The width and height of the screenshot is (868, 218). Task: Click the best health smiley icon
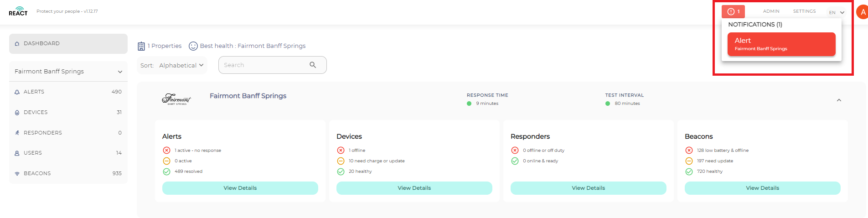[x=193, y=46]
